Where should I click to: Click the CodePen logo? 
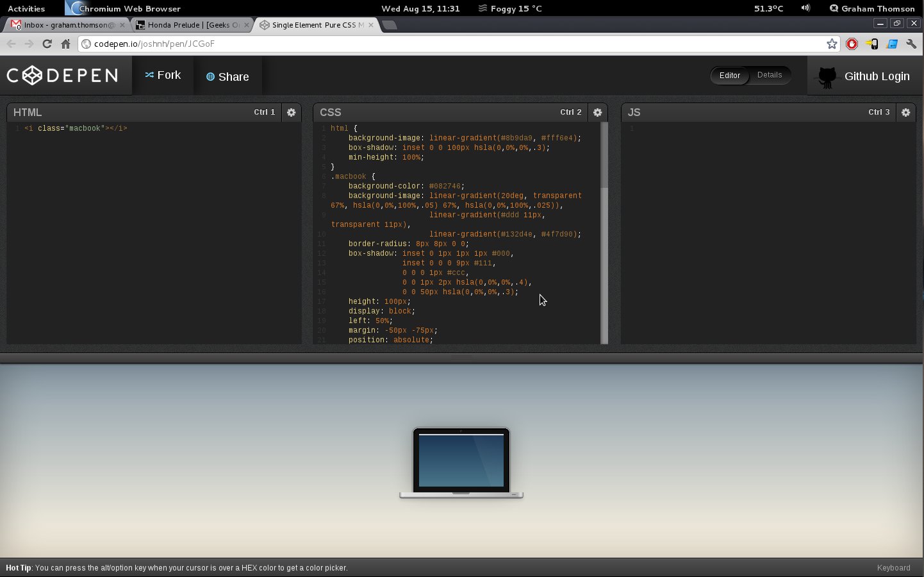pos(62,76)
